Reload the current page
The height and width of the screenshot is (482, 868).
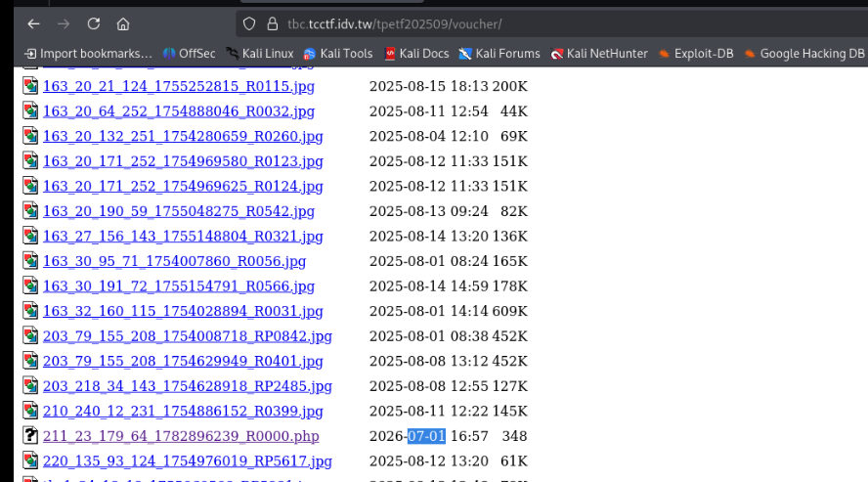[x=94, y=23]
